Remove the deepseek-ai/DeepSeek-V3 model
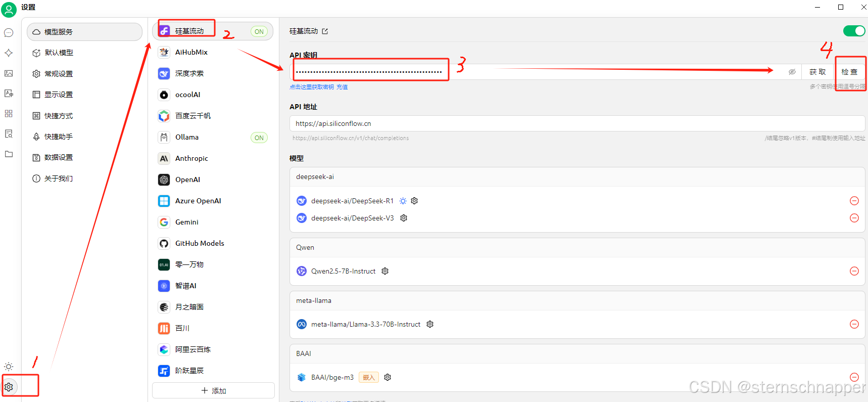Viewport: 868px width, 402px height. (854, 218)
